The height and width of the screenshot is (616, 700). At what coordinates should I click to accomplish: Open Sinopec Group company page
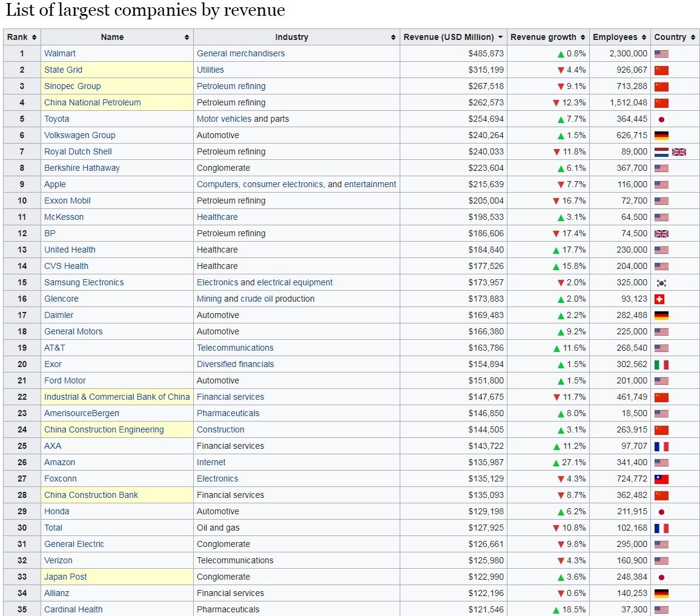pyautogui.click(x=72, y=86)
